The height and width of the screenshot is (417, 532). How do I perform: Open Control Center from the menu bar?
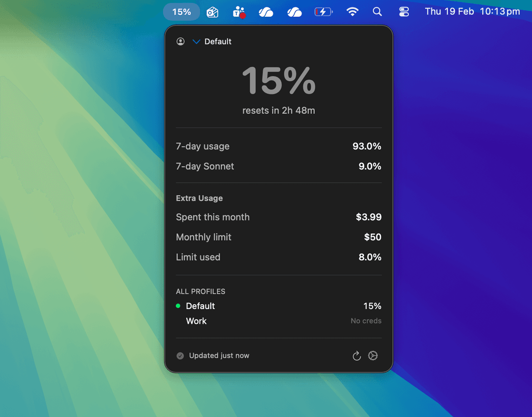coord(404,11)
